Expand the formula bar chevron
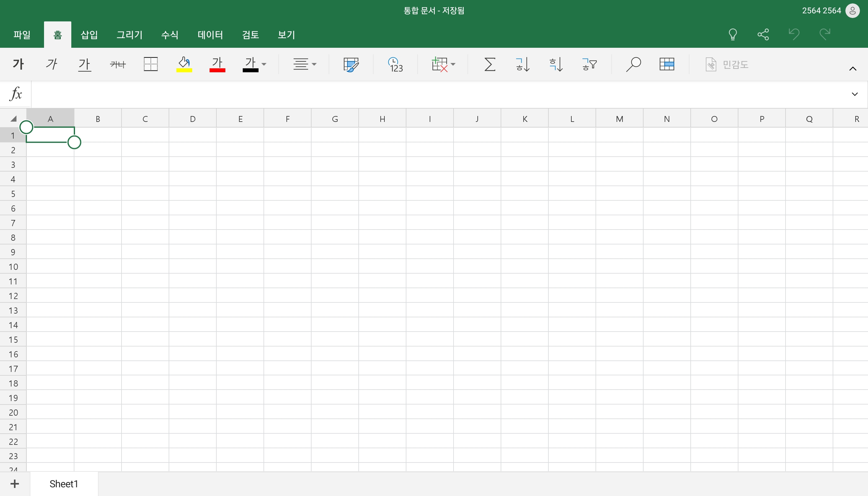 (854, 94)
